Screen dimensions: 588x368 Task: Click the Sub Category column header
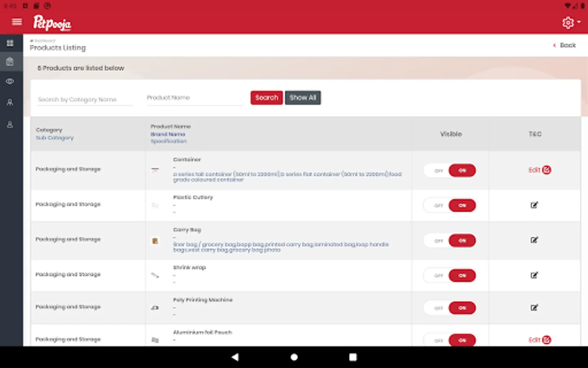pos(55,138)
